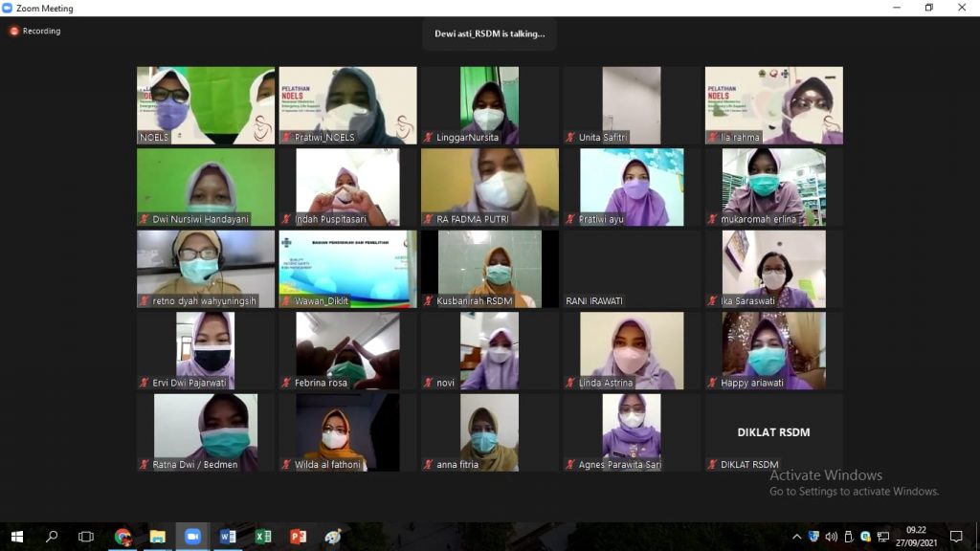980x551 pixels.
Task: Click the Windows search magnifier button
Action: [x=52, y=537]
